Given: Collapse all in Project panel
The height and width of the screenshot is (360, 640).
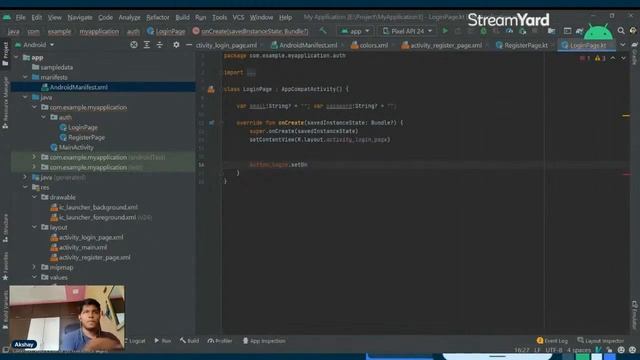Looking at the screenshot, I should pyautogui.click(x=160, y=45).
